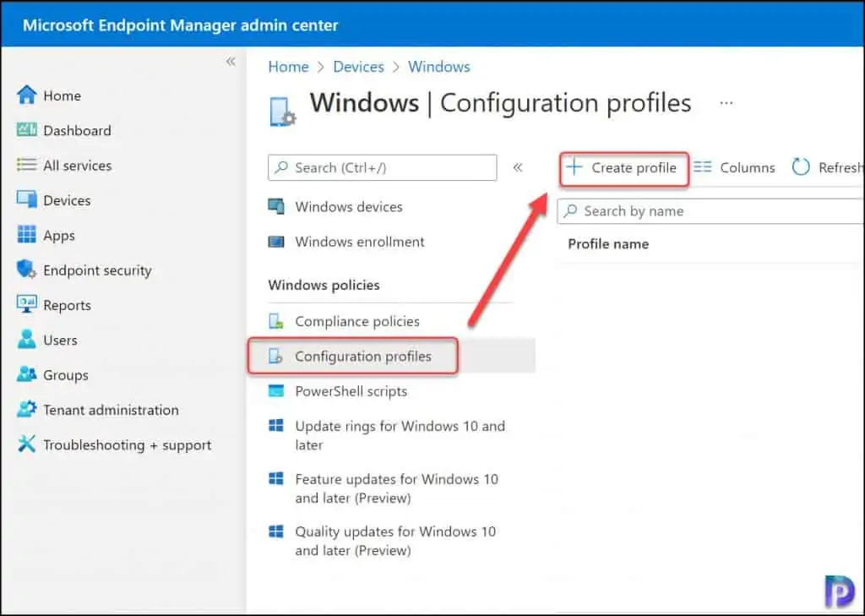The height and width of the screenshot is (616, 865).
Task: Click the PowerShell scripts icon
Action: pyautogui.click(x=276, y=390)
